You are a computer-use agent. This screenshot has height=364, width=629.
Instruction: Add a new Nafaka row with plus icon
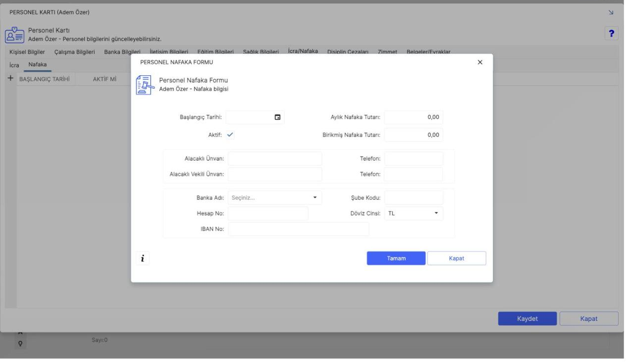pyautogui.click(x=10, y=79)
